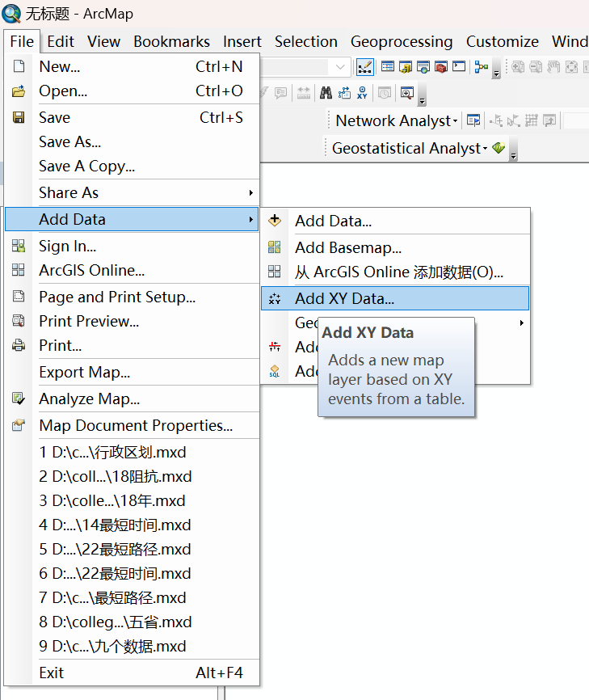Click the Network Analyst Solve grid icon
The width and height of the screenshot is (589, 700).
pos(532,120)
